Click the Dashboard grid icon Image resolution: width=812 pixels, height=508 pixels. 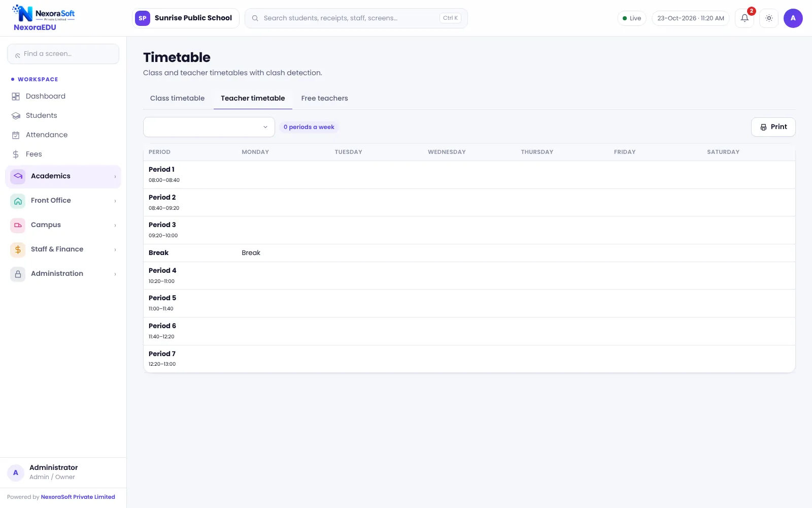pyautogui.click(x=16, y=97)
